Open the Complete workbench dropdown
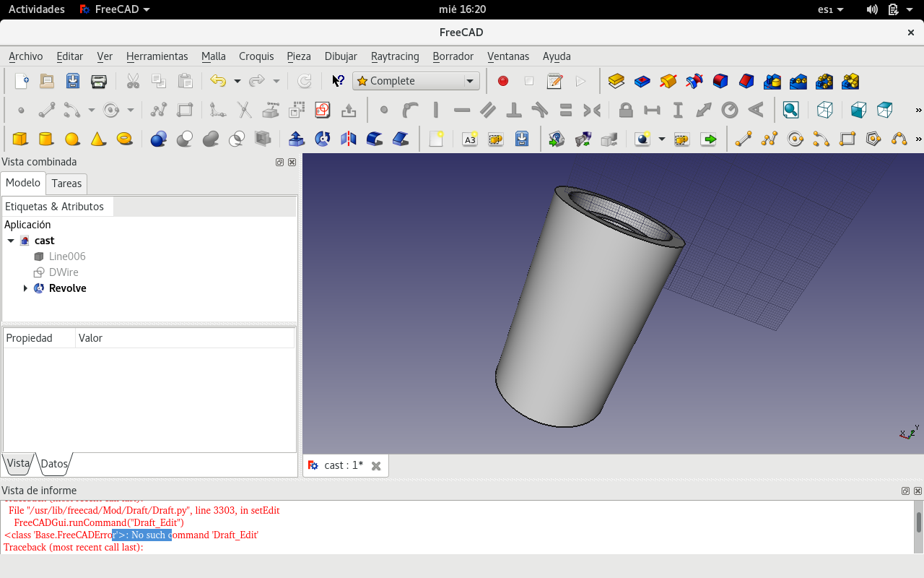This screenshot has width=924, height=578. tap(416, 82)
